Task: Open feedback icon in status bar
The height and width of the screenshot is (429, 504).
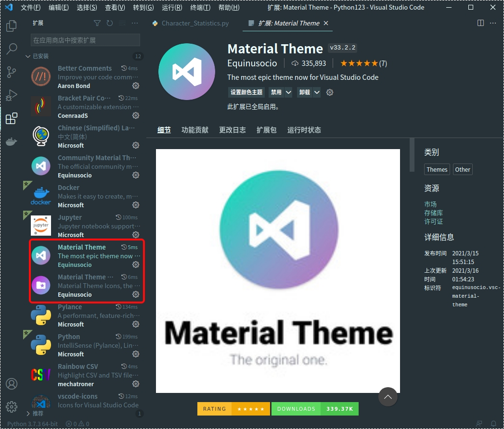Action: click(x=479, y=424)
